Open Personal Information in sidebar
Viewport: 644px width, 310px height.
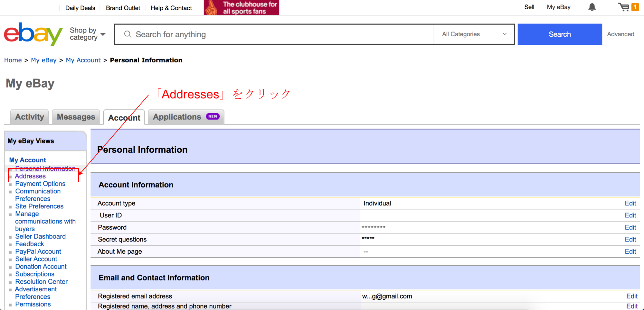tap(45, 168)
